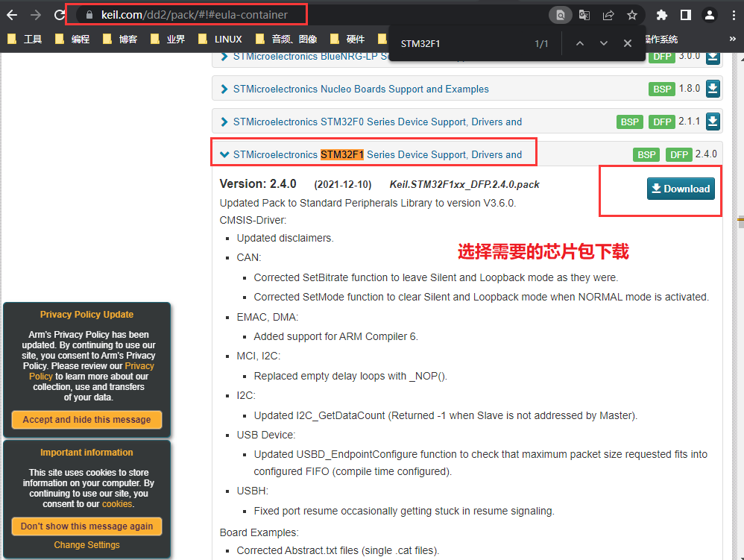Open the cookies link
The height and width of the screenshot is (560, 744).
point(117,504)
